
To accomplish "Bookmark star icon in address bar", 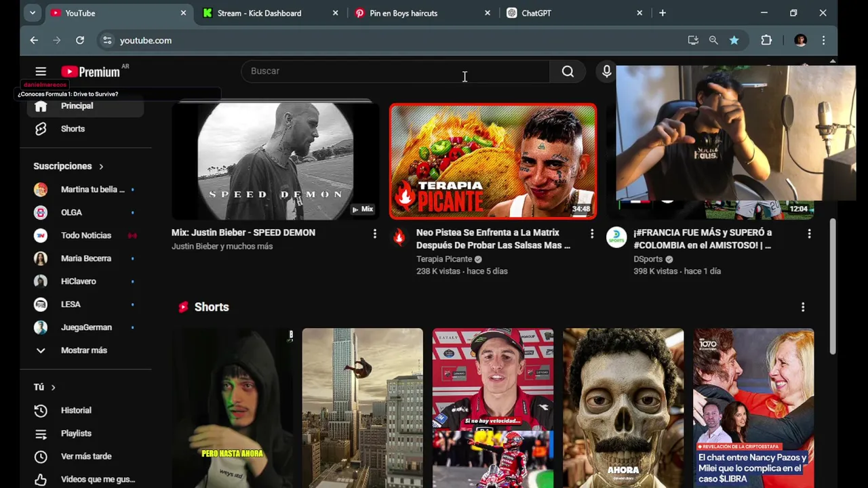I will coord(734,41).
